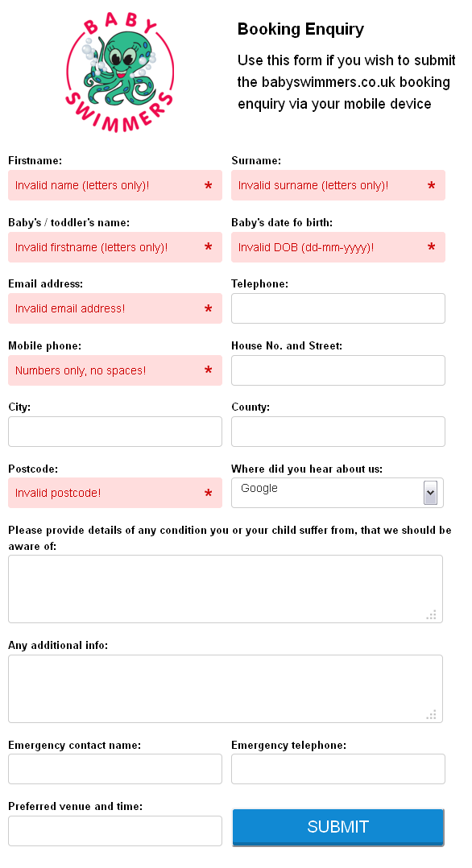Focus the 'Any additional info' textarea
This screenshot has width=472, height=868.
(x=226, y=688)
